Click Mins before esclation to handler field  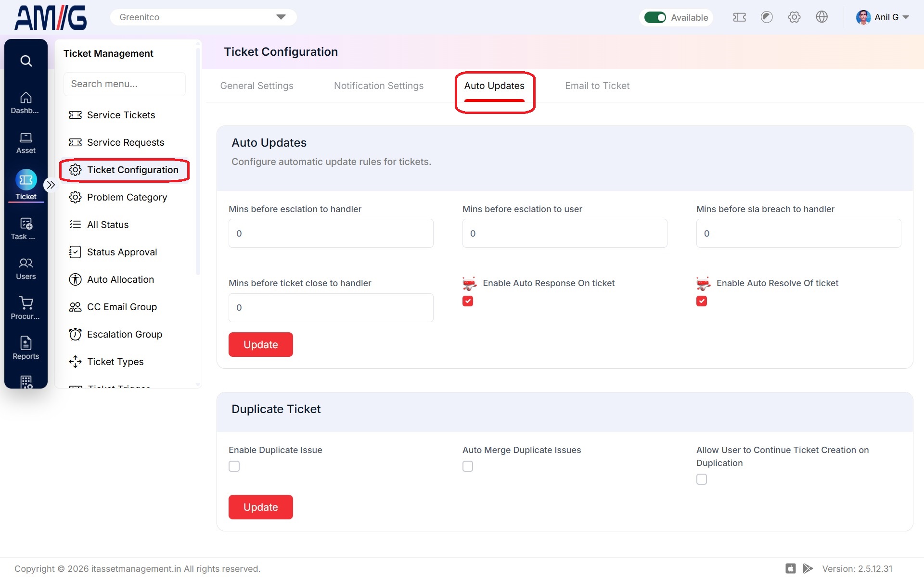coord(331,233)
